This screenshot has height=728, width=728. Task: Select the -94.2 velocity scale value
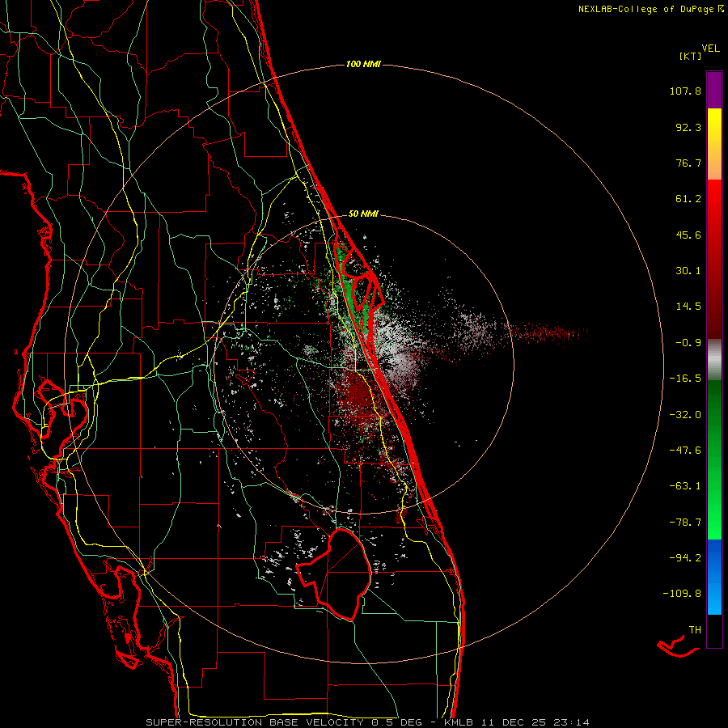coord(685,557)
